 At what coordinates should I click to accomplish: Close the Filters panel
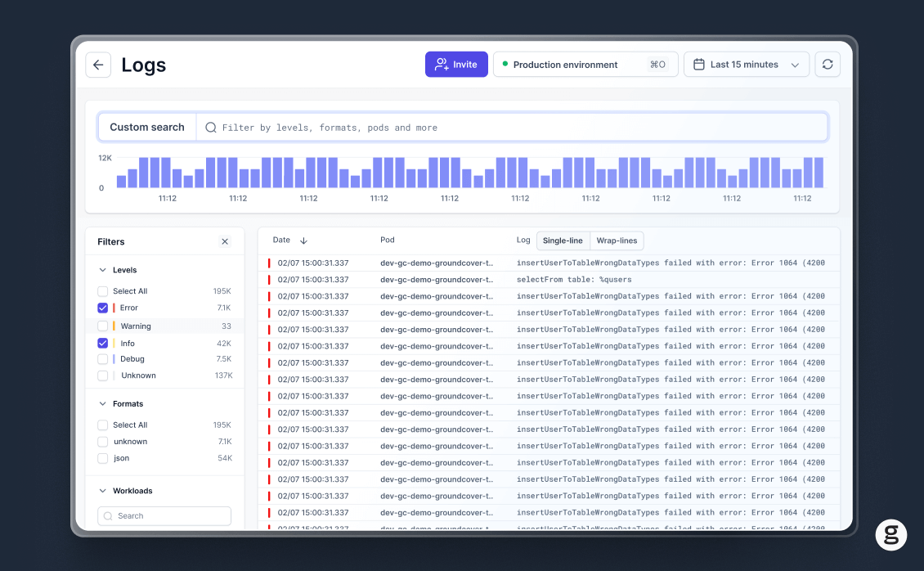(x=225, y=241)
